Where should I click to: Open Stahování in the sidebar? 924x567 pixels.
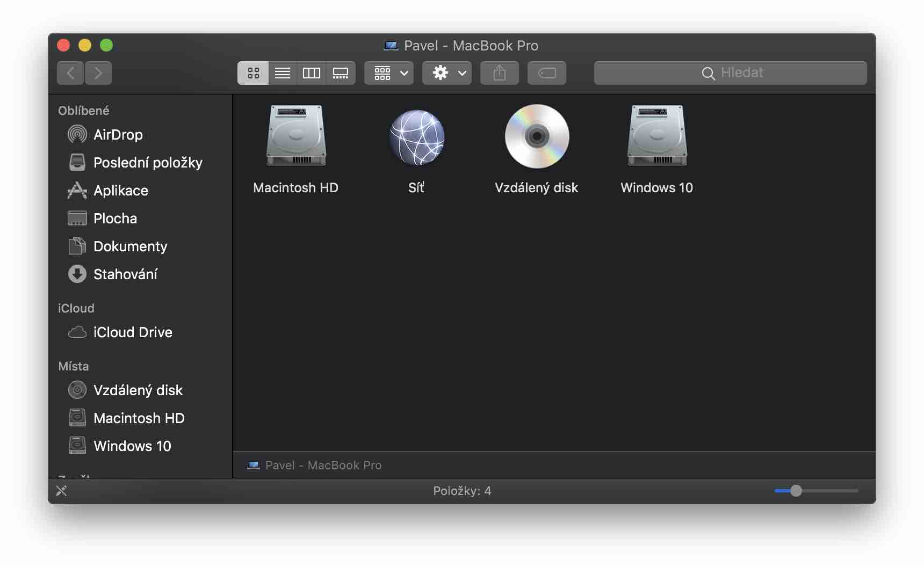point(140,274)
